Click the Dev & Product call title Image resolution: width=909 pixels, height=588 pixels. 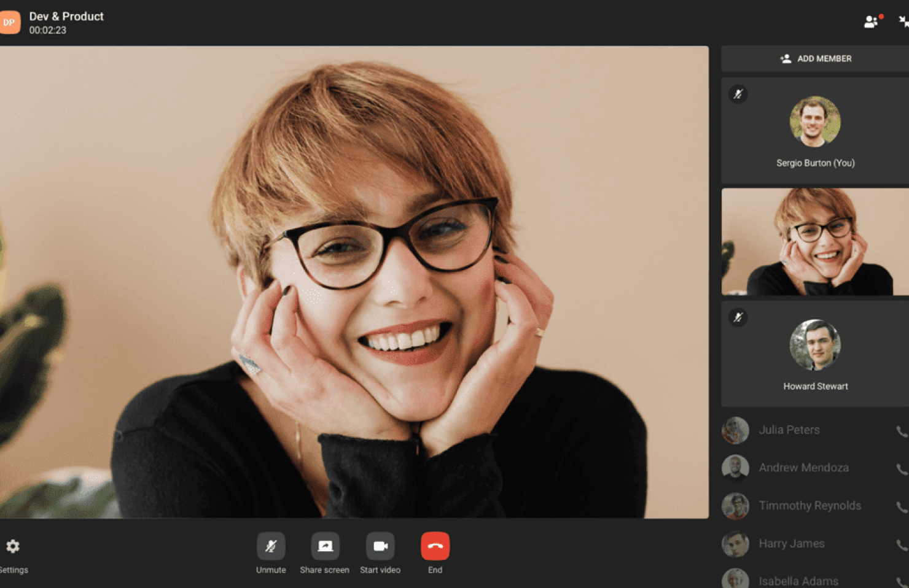(x=66, y=17)
